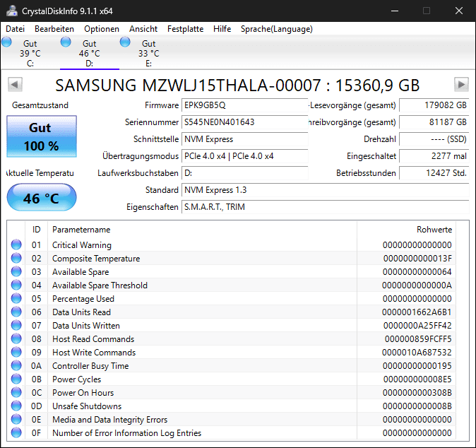476x448 pixels.
Task: Select raw value 0000000A25FF42
Action: [x=417, y=325]
